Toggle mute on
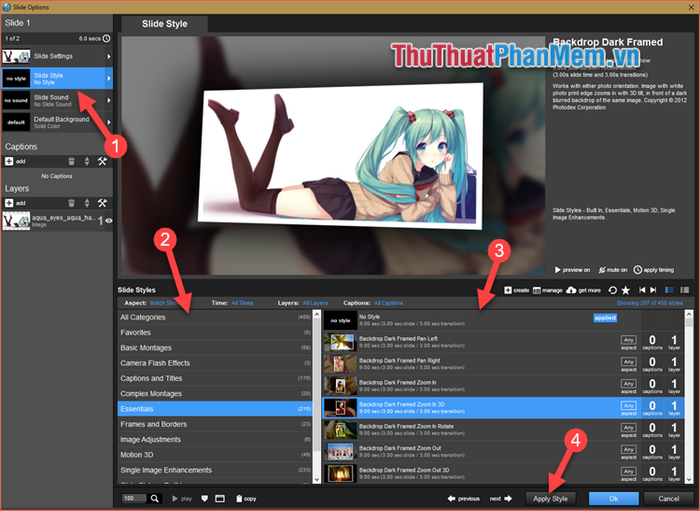The width and height of the screenshot is (700, 511). pos(612,270)
